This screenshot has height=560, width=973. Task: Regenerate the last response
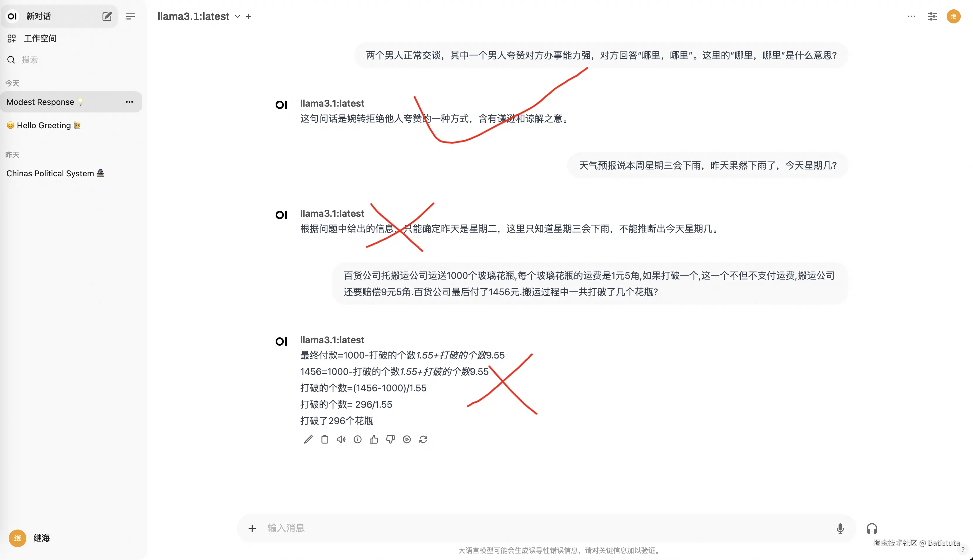click(x=423, y=439)
